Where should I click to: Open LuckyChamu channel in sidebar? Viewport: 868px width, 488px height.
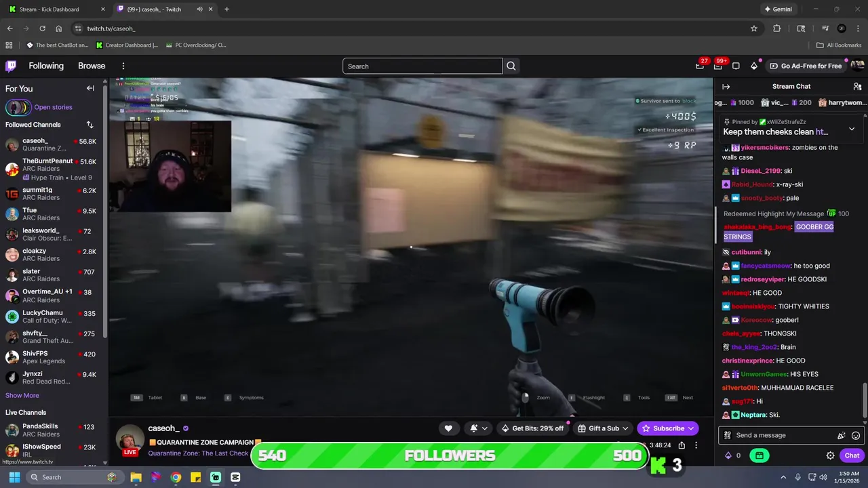[52, 317]
